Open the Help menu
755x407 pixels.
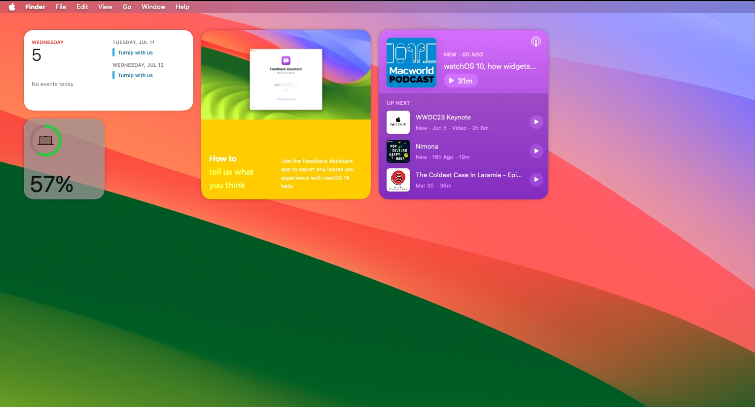(x=182, y=6)
